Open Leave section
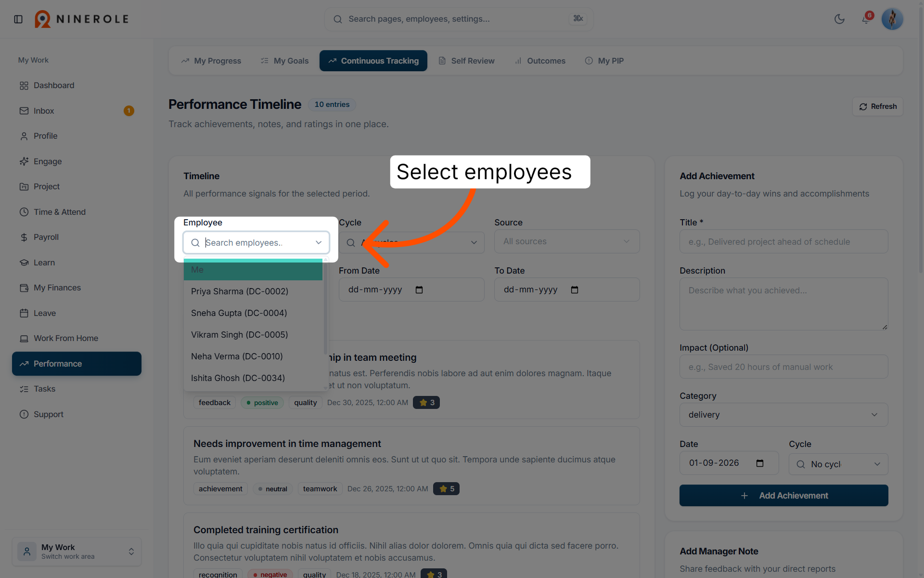 77,313
